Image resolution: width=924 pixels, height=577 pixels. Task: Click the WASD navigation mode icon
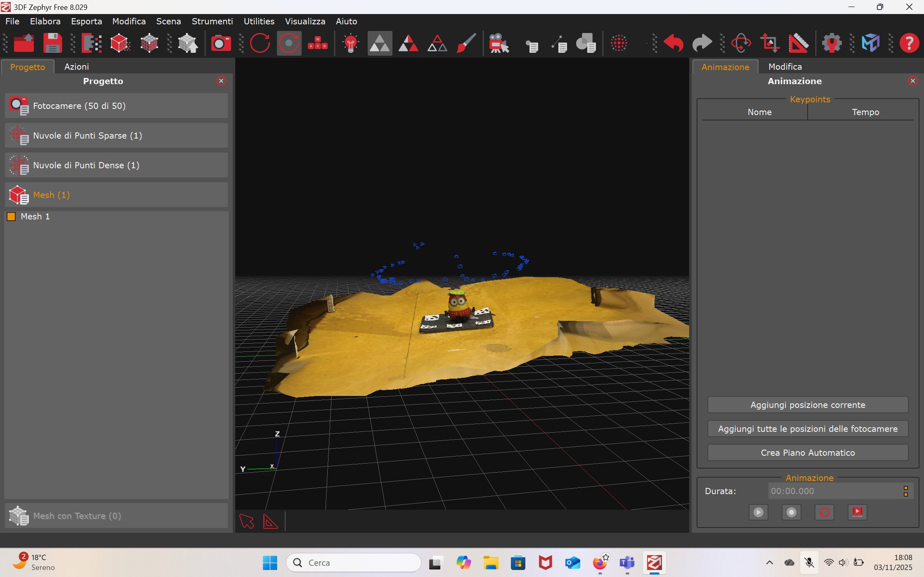click(317, 43)
